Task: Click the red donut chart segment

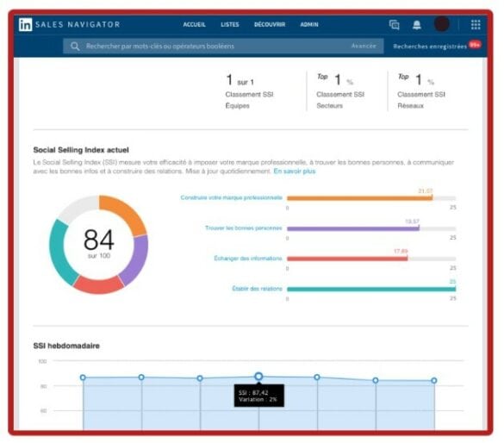Action: (x=98, y=285)
